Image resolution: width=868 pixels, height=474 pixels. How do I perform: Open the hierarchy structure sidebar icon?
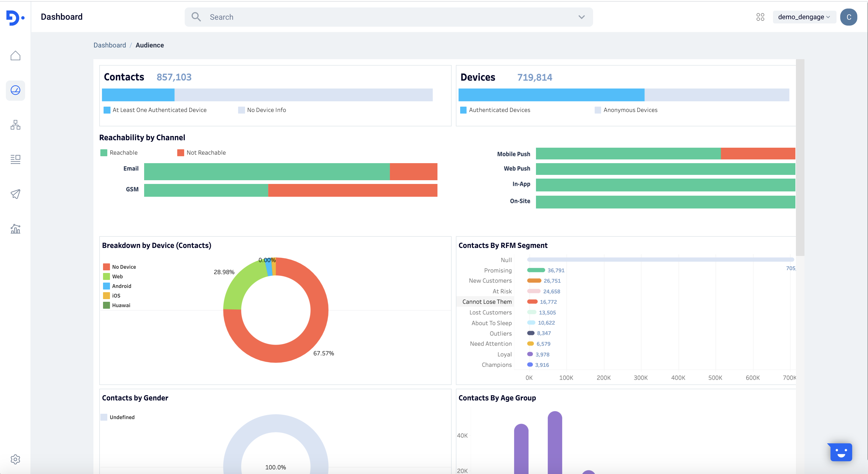pos(15,125)
